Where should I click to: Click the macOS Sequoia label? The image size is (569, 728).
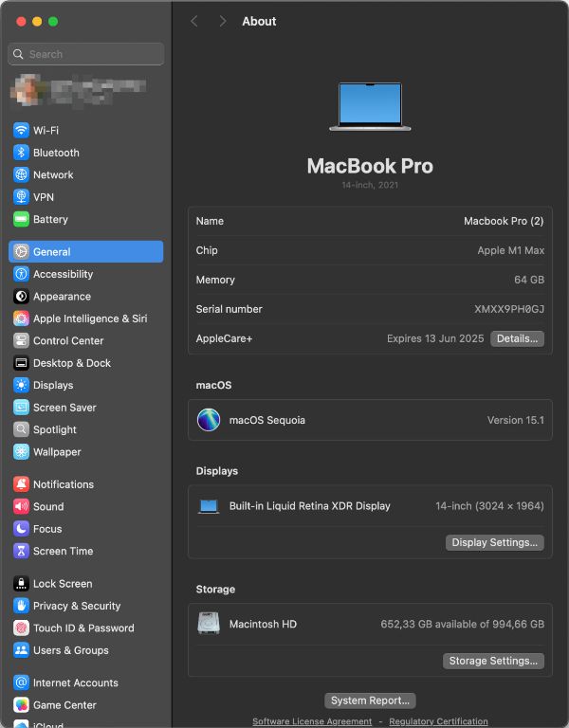(x=267, y=420)
